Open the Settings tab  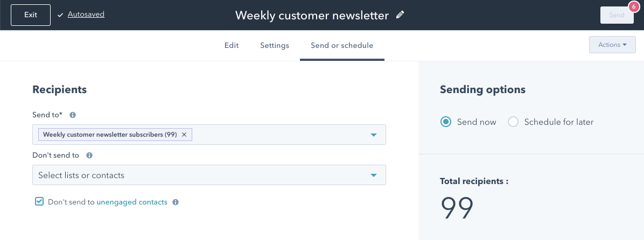point(275,46)
